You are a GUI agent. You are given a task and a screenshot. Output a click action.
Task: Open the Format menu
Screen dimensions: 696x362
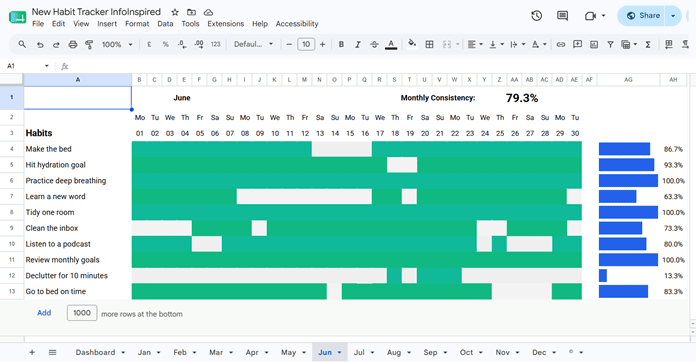click(x=137, y=24)
